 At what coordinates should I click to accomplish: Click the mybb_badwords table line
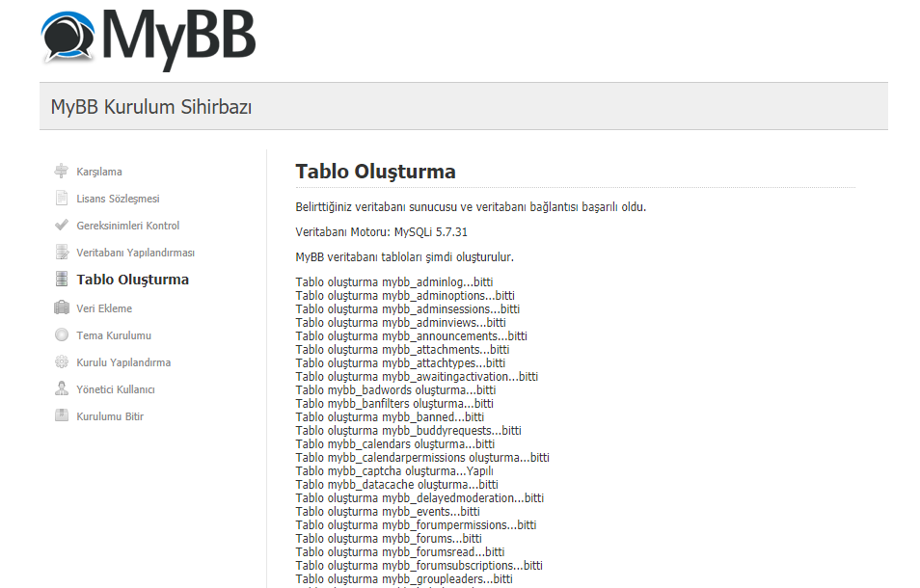[395, 389]
